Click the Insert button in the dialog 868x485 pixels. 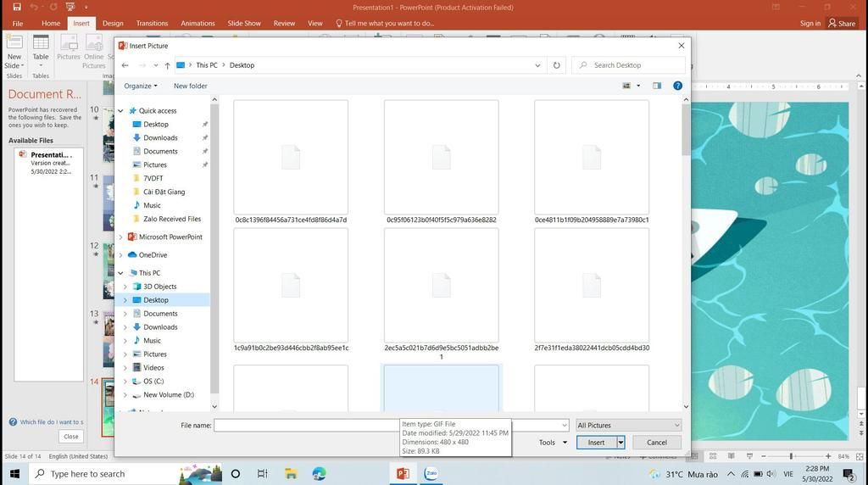(596, 443)
